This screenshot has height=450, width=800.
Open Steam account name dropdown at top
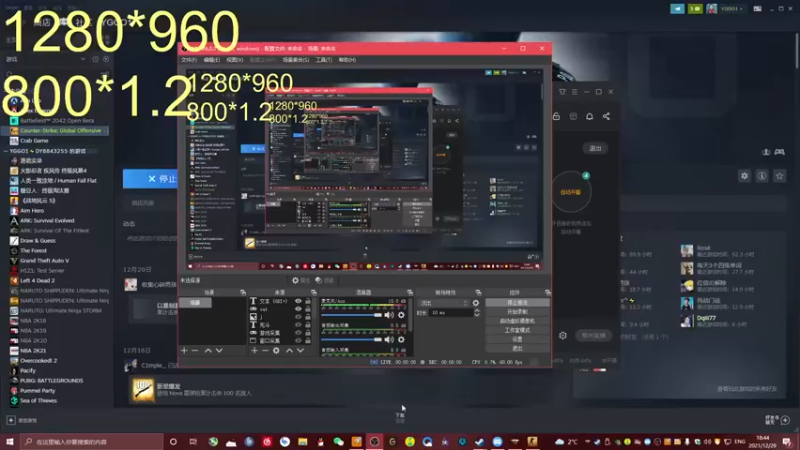pos(734,9)
